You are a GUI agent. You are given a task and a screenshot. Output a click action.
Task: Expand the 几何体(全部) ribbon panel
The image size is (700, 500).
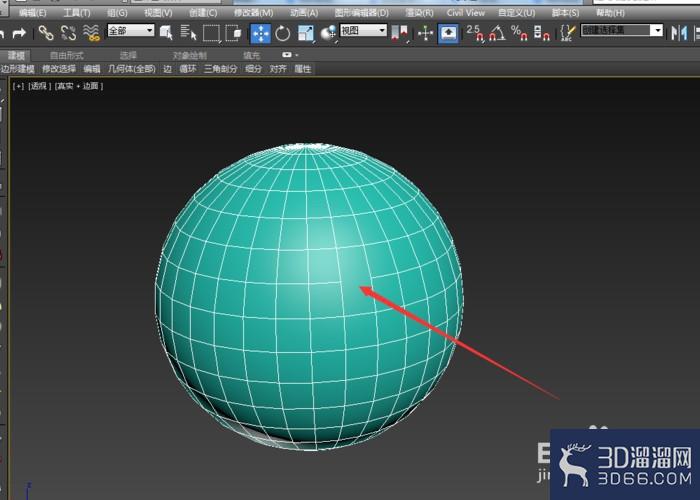[132, 69]
